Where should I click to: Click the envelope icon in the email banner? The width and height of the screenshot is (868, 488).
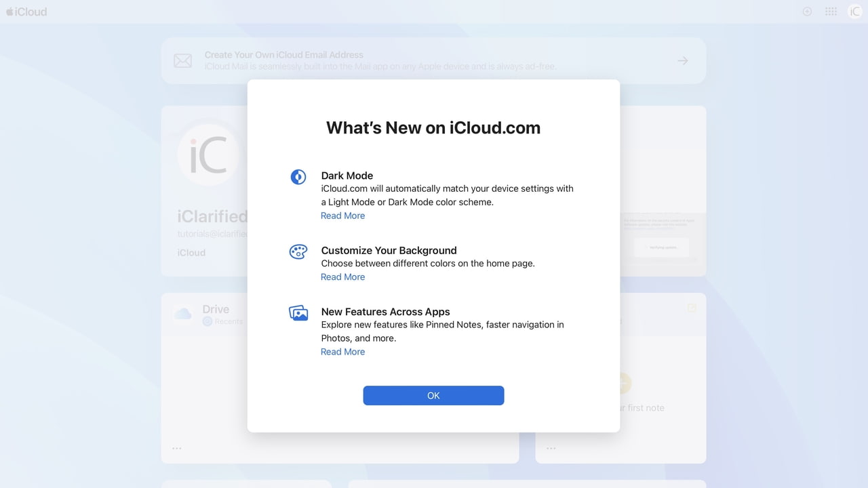pos(182,60)
